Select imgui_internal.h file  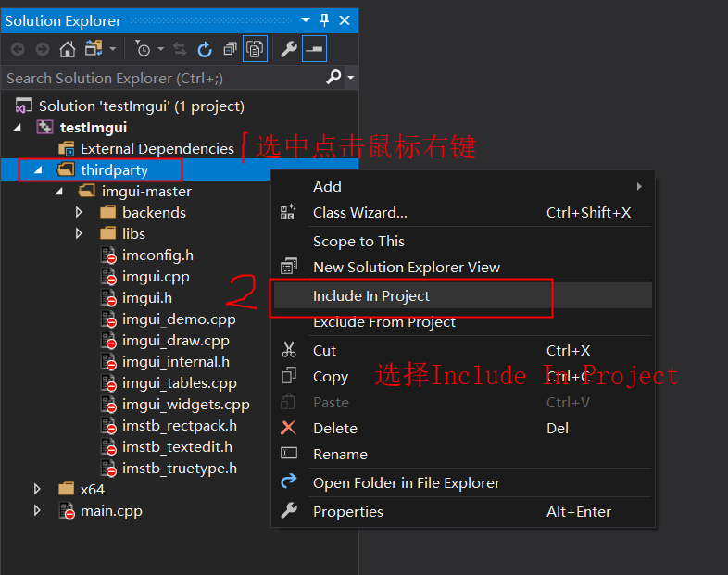tap(175, 362)
